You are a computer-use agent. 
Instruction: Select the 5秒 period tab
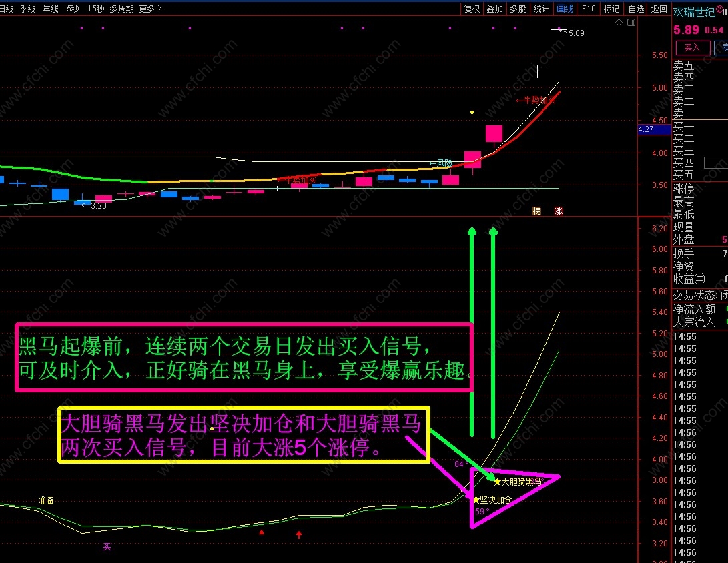73,9
